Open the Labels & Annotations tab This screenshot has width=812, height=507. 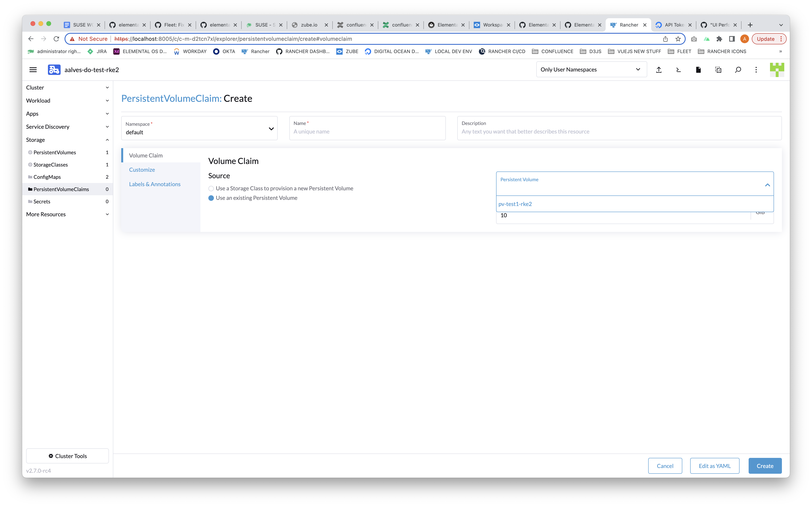pos(154,184)
